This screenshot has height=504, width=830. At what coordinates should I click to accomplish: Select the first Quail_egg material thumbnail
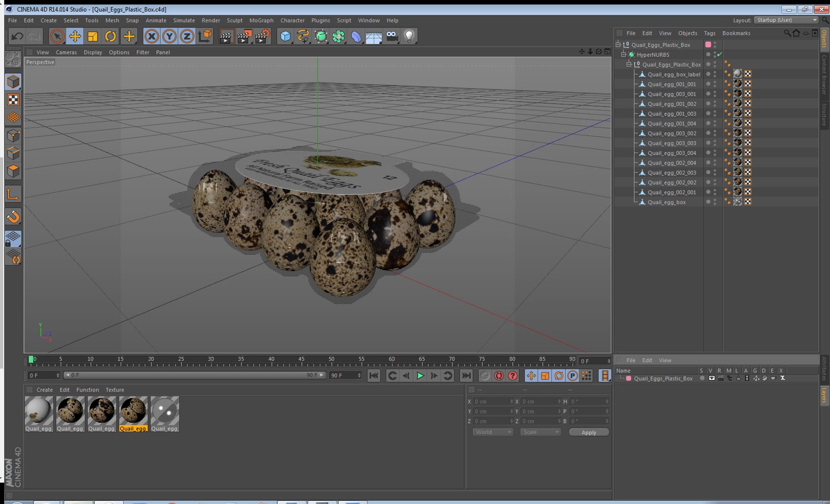tap(39, 414)
